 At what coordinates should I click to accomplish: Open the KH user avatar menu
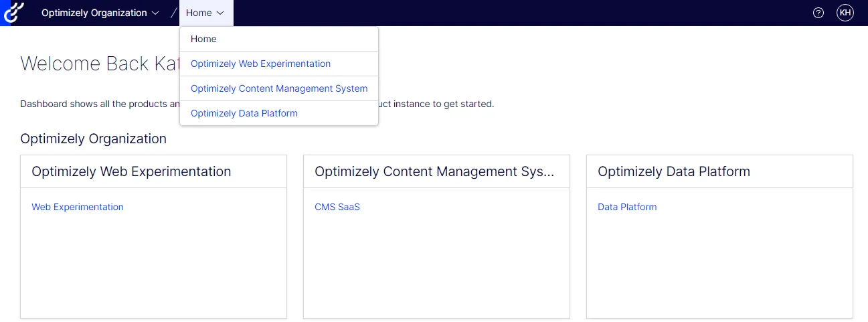845,13
